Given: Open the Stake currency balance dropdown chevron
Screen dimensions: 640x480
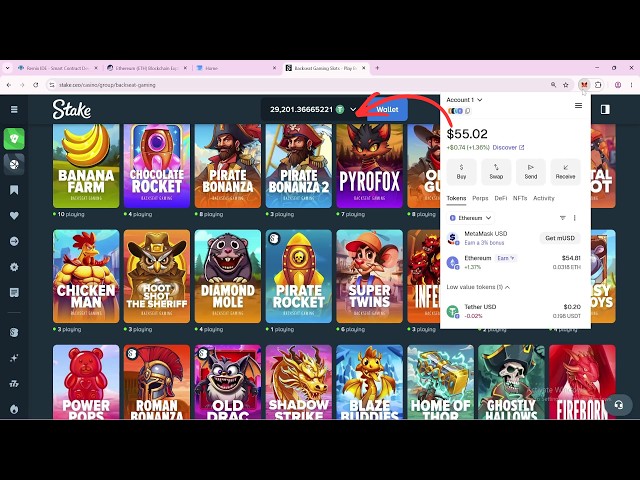Looking at the screenshot, I should pos(353,109).
